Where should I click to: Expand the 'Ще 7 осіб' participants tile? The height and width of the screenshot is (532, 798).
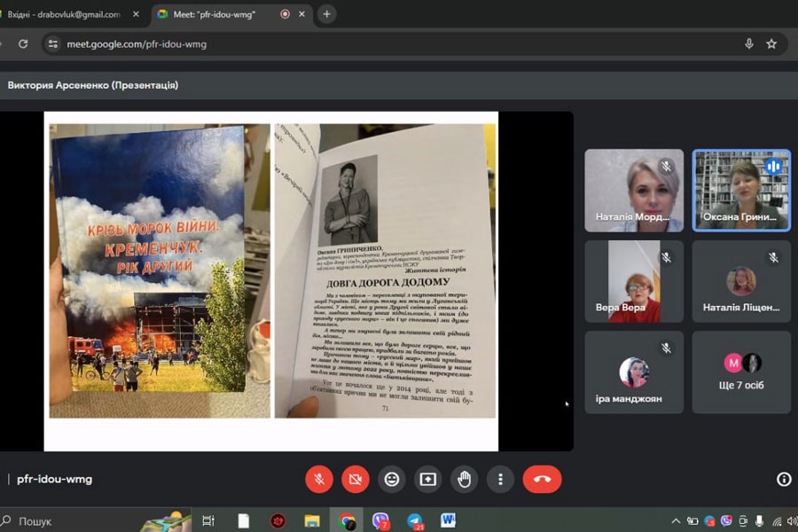(x=741, y=372)
